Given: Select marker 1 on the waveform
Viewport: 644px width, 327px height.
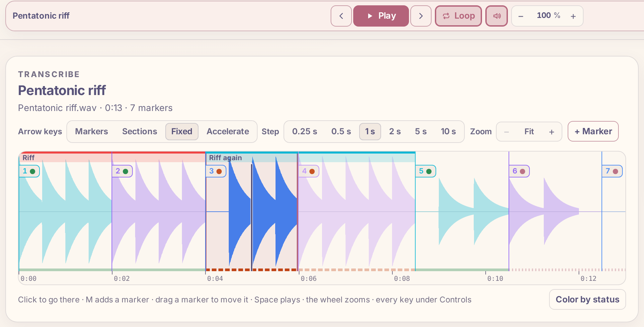Looking at the screenshot, I should pos(29,171).
